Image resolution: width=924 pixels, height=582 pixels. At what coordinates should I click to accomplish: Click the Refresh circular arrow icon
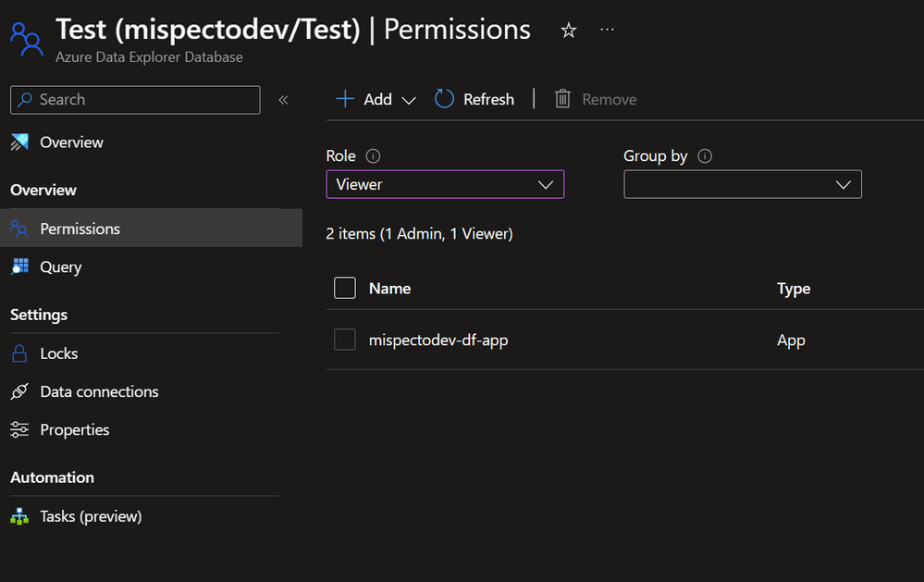tap(445, 99)
